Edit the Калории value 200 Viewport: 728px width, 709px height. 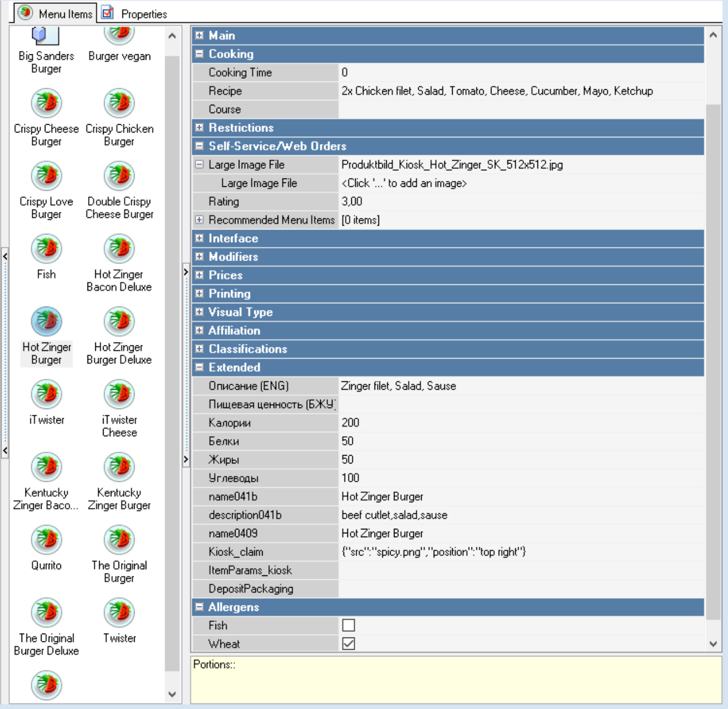click(521, 422)
